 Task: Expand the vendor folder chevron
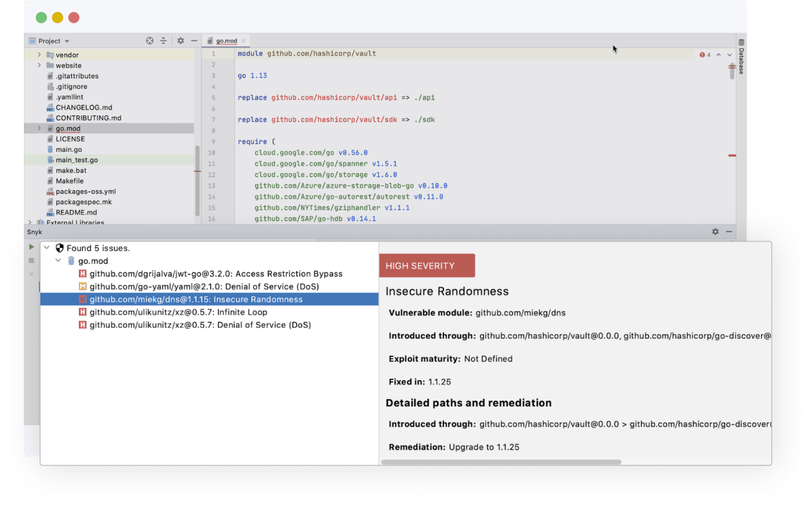pyautogui.click(x=39, y=55)
